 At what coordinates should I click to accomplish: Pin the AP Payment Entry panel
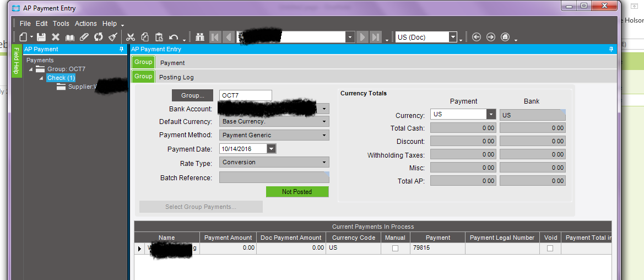(x=611, y=49)
